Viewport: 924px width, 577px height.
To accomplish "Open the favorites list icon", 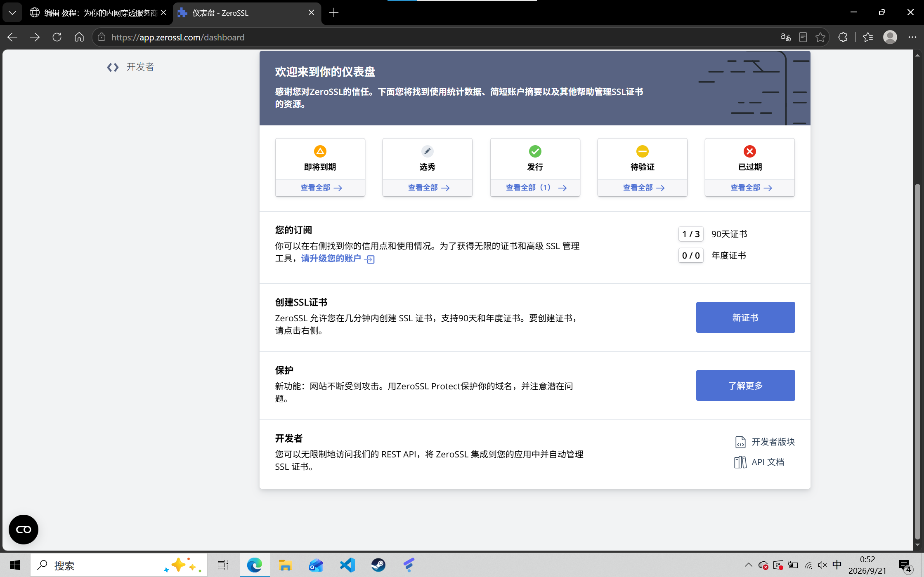I will (868, 37).
